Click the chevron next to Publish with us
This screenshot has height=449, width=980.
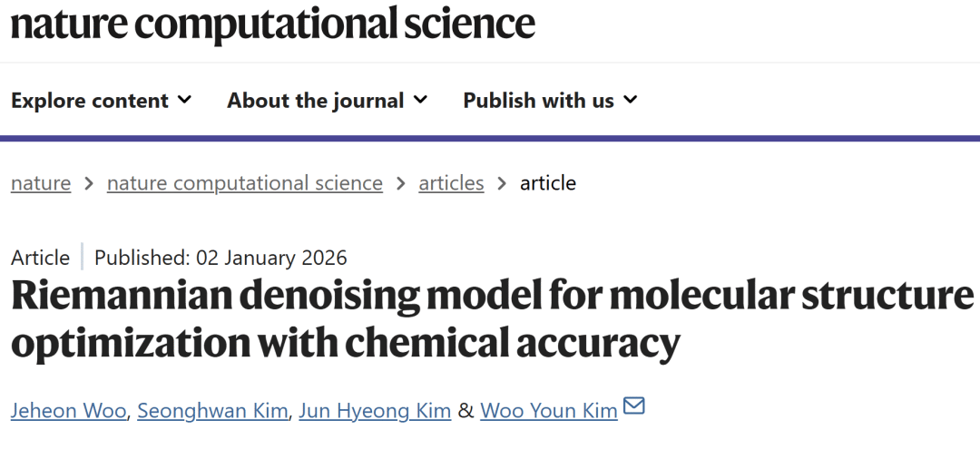click(630, 100)
